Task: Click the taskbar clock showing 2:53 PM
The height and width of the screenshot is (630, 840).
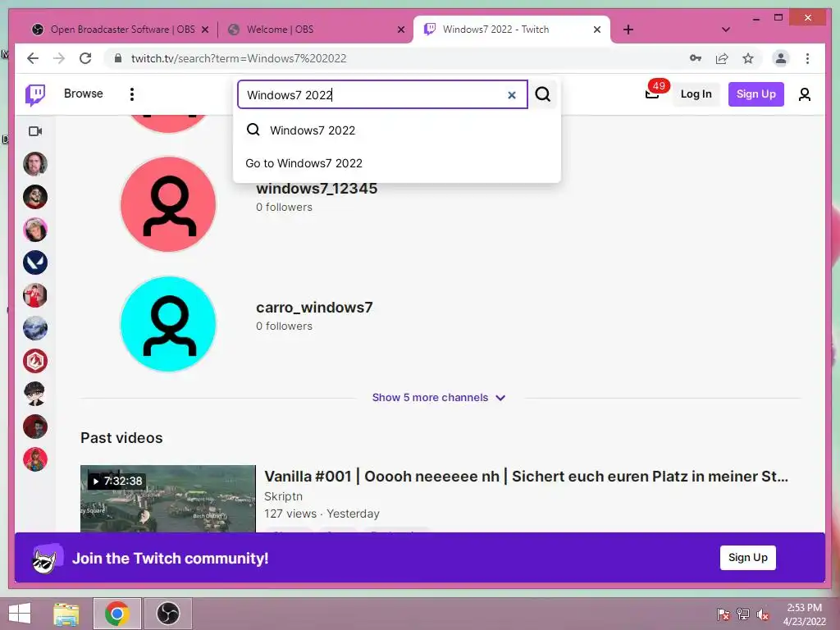Action: [x=804, y=614]
